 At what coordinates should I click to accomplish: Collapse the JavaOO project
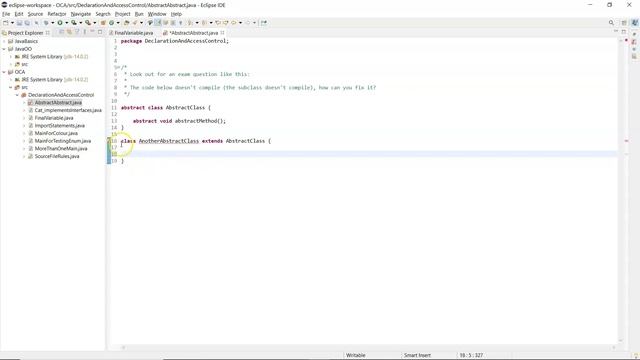point(4,49)
